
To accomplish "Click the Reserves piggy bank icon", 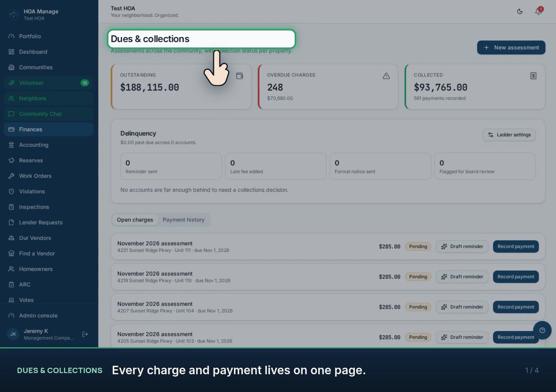I will tap(11, 160).
